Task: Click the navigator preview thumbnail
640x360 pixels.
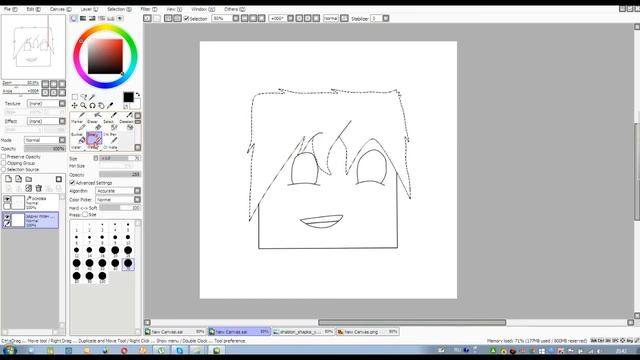Action: 33,46
